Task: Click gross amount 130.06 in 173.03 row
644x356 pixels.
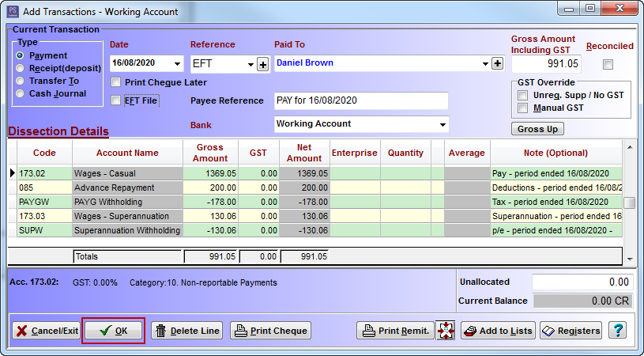Action: (x=211, y=216)
